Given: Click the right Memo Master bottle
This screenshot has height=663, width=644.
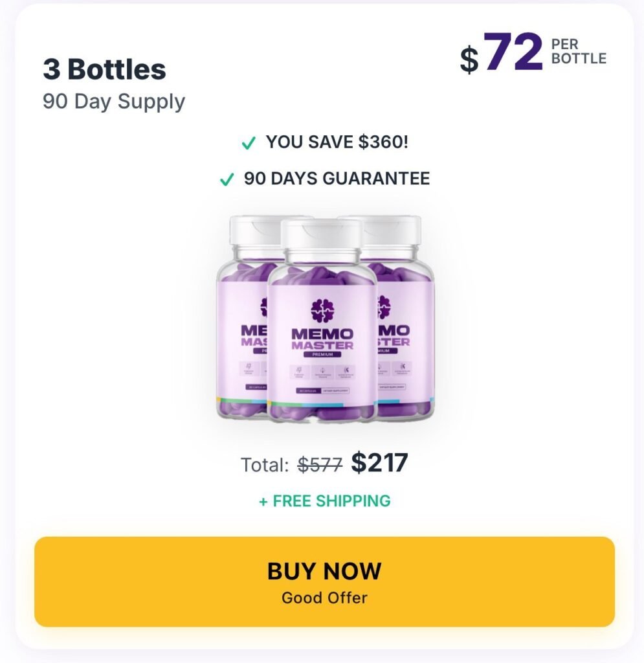Looking at the screenshot, I should coord(405,317).
